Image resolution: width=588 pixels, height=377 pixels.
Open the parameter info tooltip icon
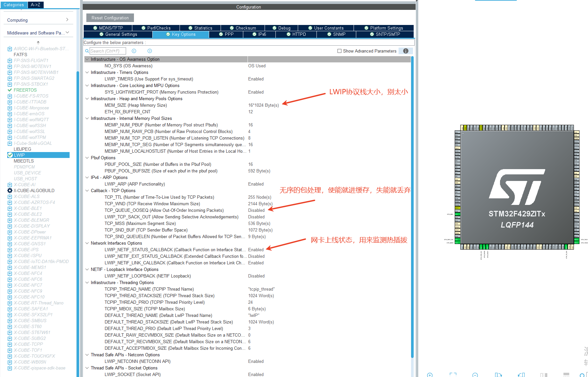point(405,51)
